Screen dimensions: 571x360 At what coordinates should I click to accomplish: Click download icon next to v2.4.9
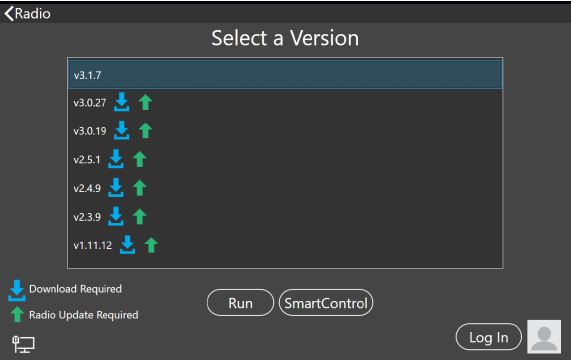point(116,187)
